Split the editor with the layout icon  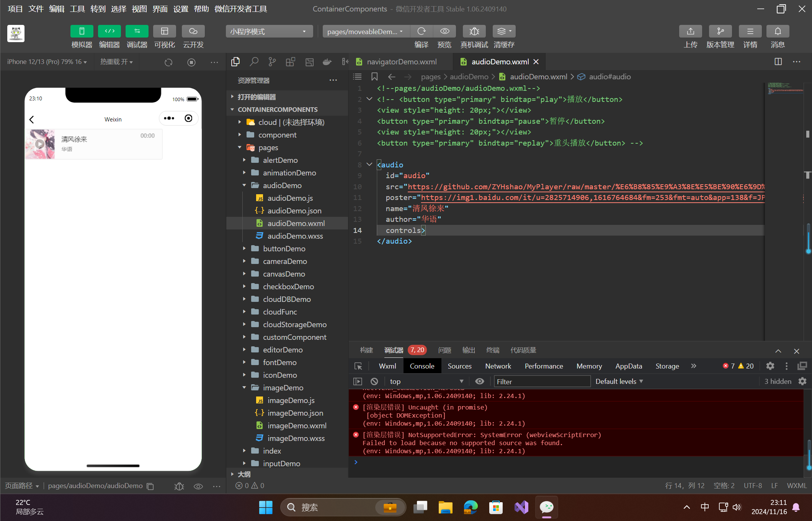[778, 62]
